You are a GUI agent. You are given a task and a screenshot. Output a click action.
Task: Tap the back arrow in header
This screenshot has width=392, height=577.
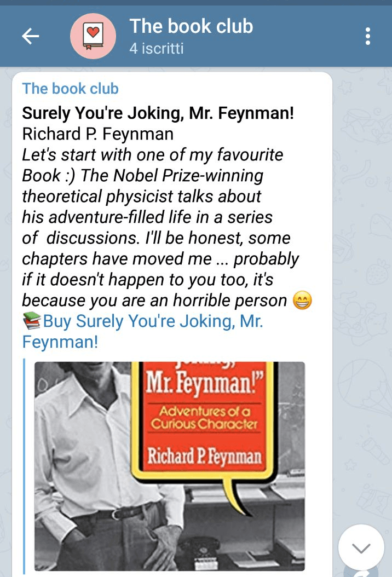31,36
